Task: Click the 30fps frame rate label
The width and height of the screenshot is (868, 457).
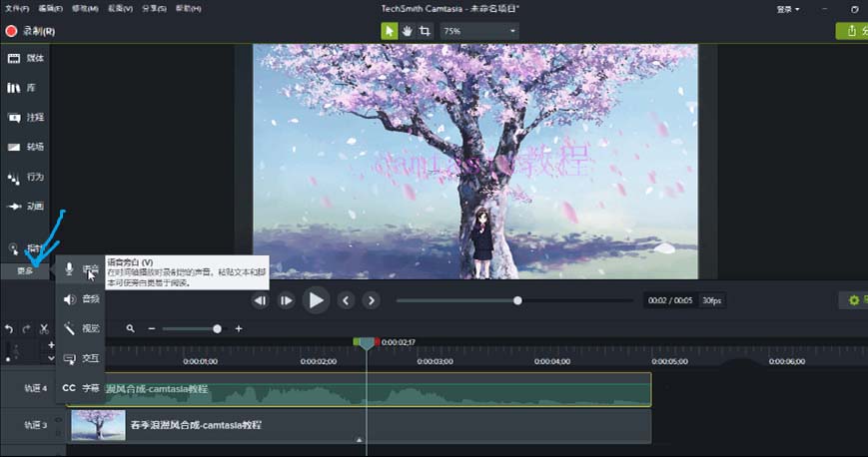Action: click(712, 300)
